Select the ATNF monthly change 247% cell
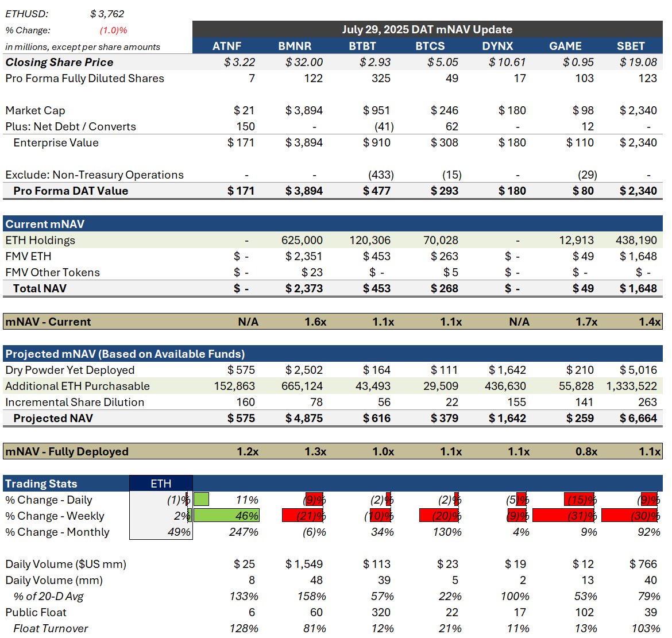672x638 pixels. click(243, 532)
